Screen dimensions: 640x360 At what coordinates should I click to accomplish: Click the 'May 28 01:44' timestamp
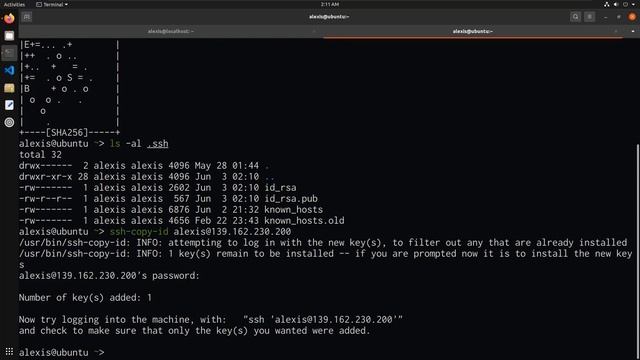(227, 166)
